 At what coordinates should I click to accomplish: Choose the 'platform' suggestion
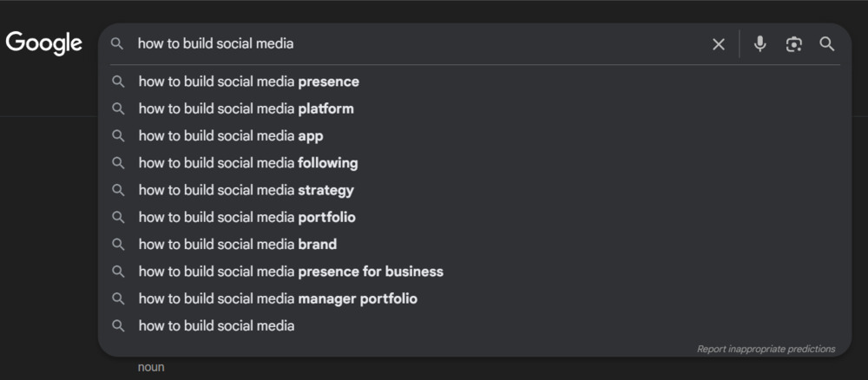tap(246, 108)
